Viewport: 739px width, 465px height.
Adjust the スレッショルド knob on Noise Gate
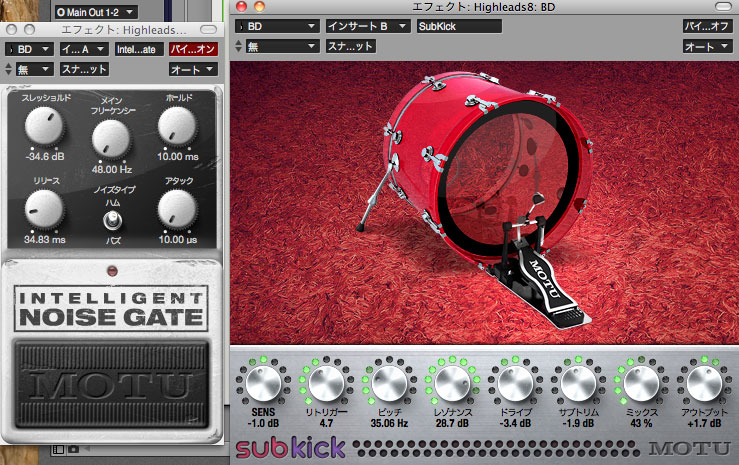point(44,126)
